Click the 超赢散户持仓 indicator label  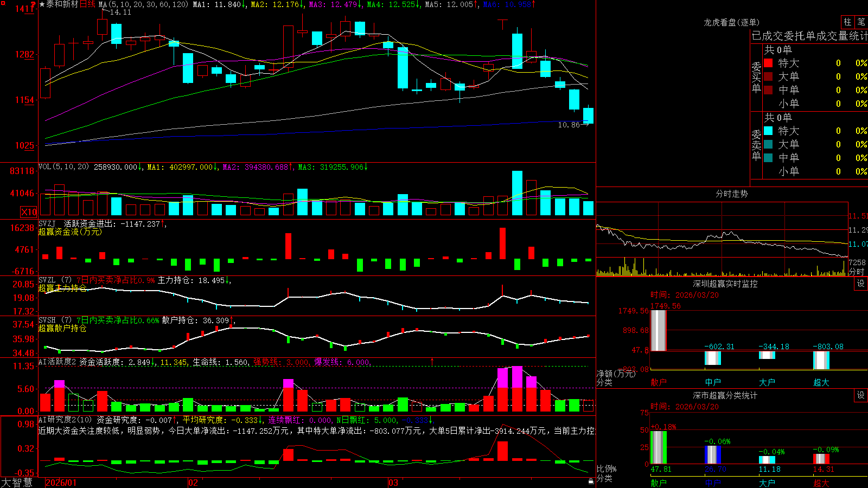(62, 328)
